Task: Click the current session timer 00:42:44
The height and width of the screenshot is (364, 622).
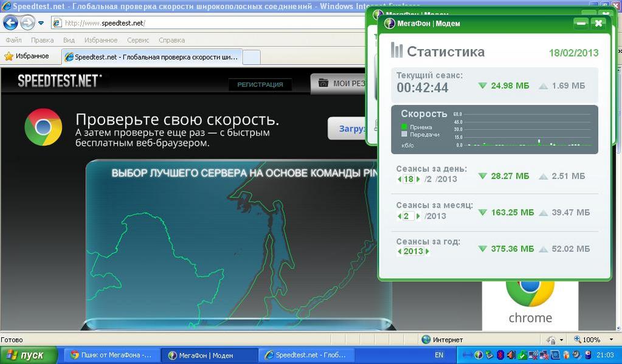Action: click(423, 88)
